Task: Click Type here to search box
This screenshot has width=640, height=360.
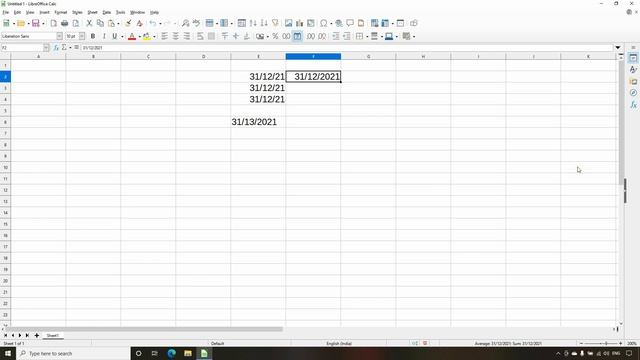Action: coord(73,353)
